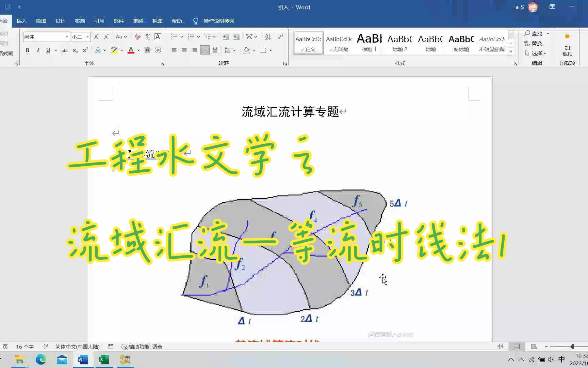Apply the sort (排序) command
The height and width of the screenshot is (368, 588).
click(268, 37)
